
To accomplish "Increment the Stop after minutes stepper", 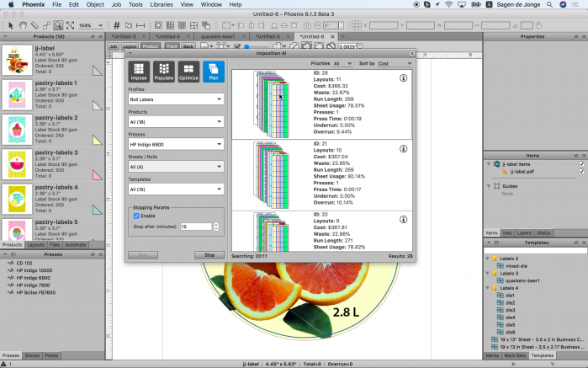I will pyautogui.click(x=216, y=224).
